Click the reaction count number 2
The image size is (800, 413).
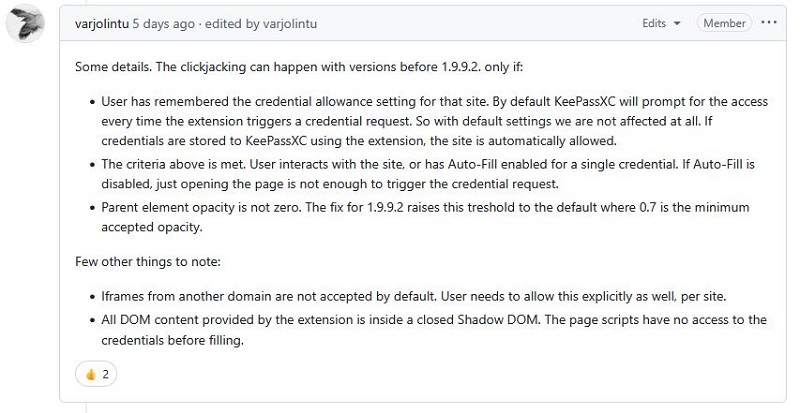click(106, 375)
